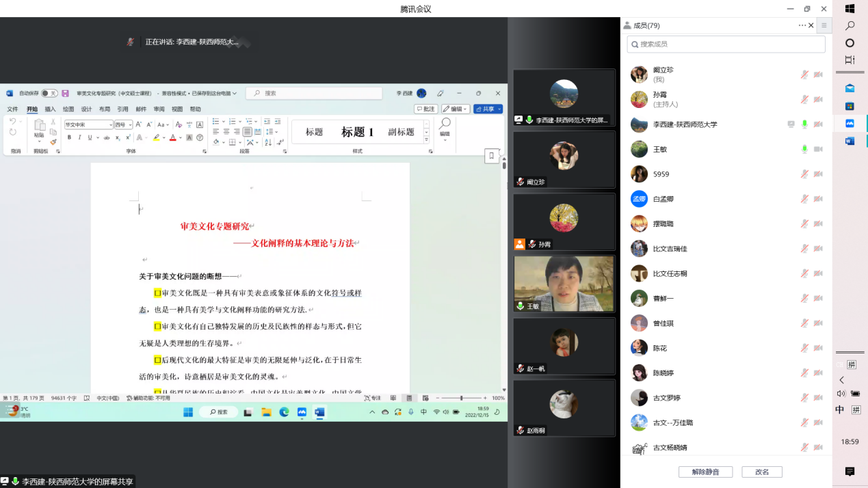This screenshot has width=868, height=488.
Task: Open the 共享 share dropdown button
Action: pos(488,109)
